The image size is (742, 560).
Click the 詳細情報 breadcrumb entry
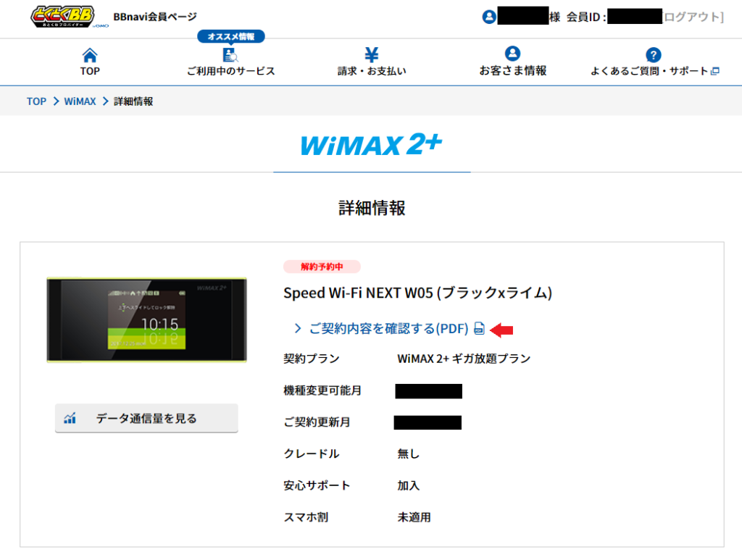pyautogui.click(x=133, y=101)
